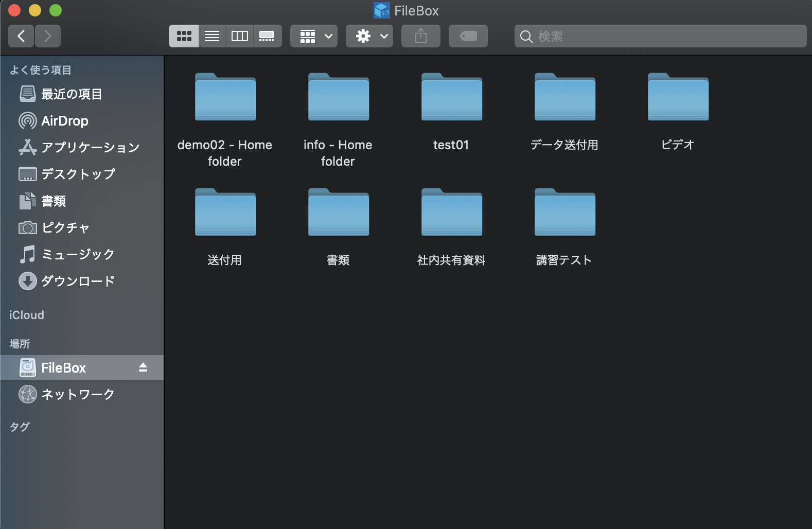Switch to gallery view mode
This screenshot has height=529, width=812.
click(267, 36)
